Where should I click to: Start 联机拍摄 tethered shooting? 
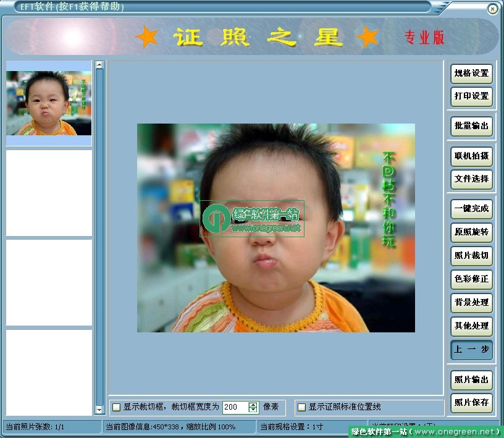[x=471, y=156]
